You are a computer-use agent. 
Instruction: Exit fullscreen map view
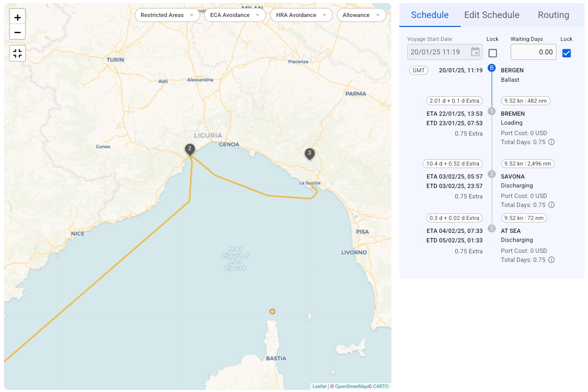tap(17, 53)
